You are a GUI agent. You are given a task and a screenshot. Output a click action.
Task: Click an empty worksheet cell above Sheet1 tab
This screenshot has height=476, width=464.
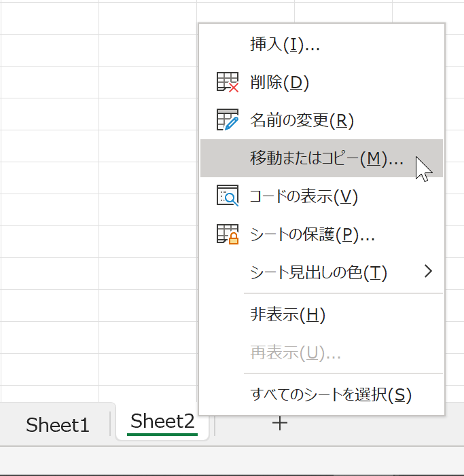pyautogui.click(x=50, y=369)
